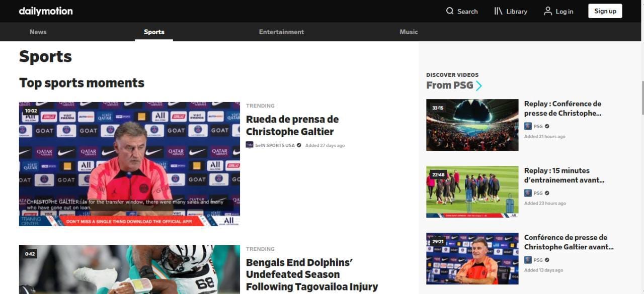This screenshot has width=644, height=294.
Task: Open Bengals End Dolphins' Undefeated Season title
Action: (312, 274)
